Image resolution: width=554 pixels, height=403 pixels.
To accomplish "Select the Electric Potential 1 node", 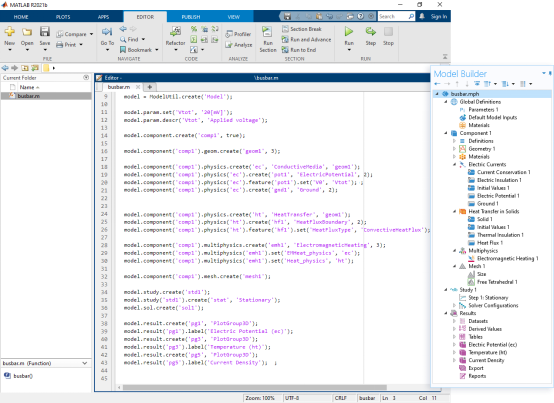I will click(498, 196).
